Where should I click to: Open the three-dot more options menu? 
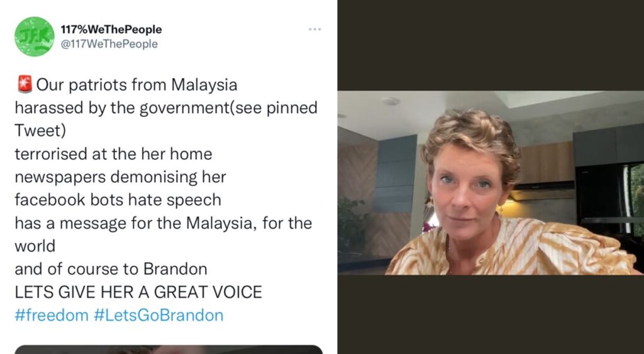(x=315, y=29)
